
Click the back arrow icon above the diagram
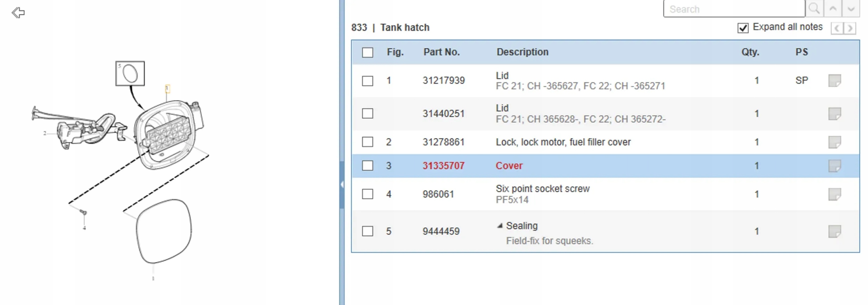tap(18, 13)
